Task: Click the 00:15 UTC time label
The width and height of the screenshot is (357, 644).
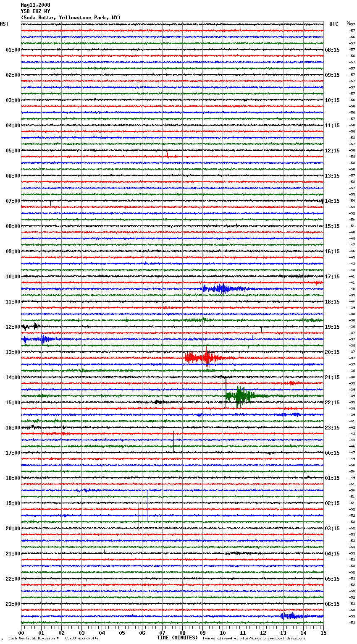Action: (332, 453)
